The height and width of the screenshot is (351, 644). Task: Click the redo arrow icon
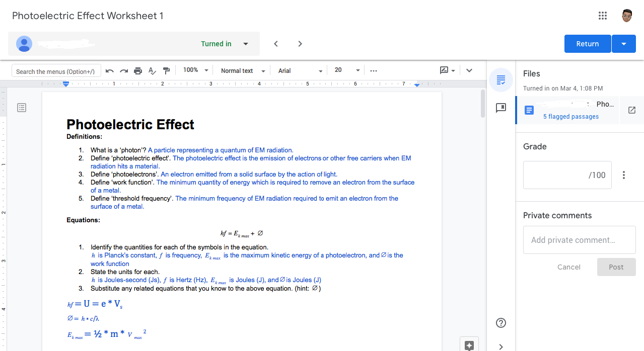click(x=124, y=71)
